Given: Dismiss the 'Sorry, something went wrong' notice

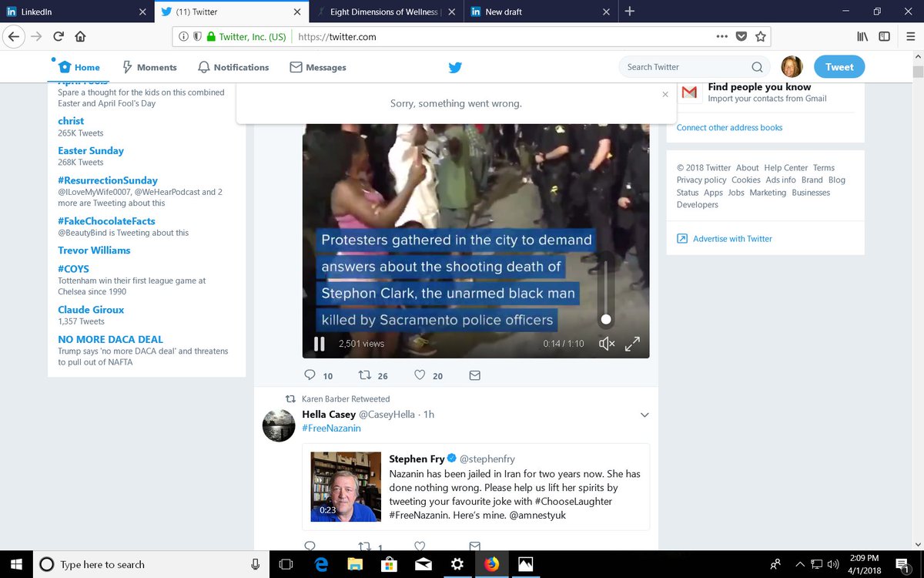Looking at the screenshot, I should (x=665, y=94).
